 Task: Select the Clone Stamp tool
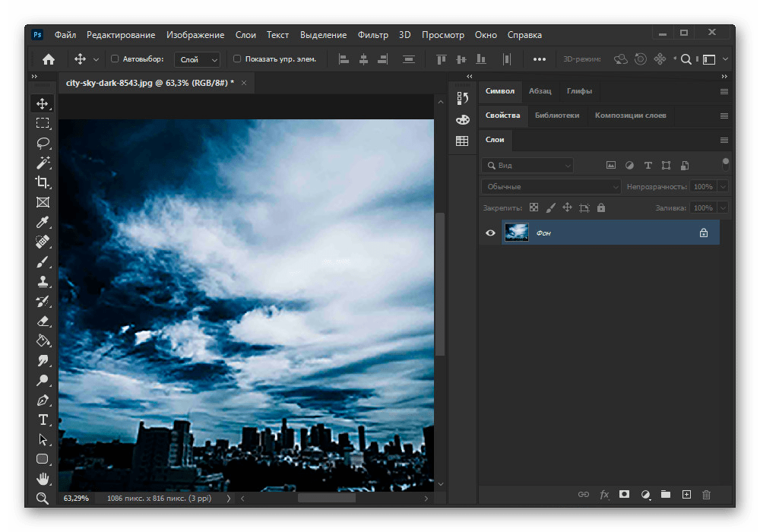coord(42,281)
